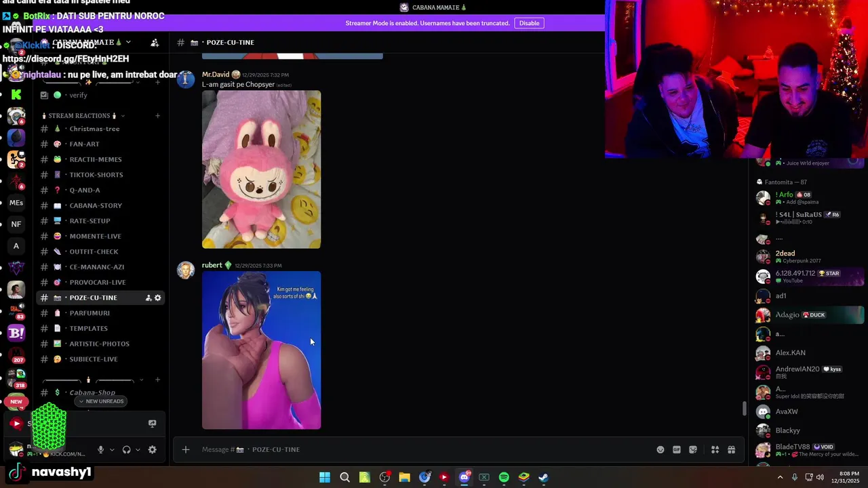Open the REACTII-MEMES channel
Image resolution: width=868 pixels, height=488 pixels.
coord(102,159)
